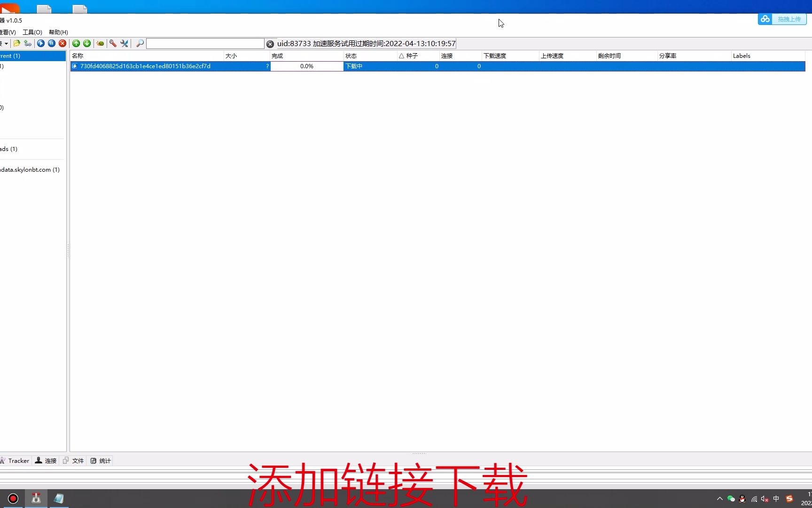Toggle the 中 input language indicator
This screenshot has height=508, width=812.
776,499
